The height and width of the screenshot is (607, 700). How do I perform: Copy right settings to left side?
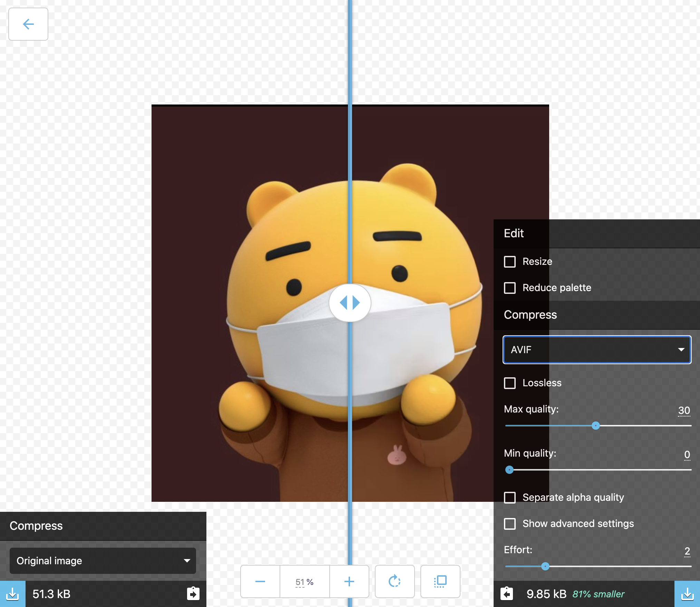point(507,594)
